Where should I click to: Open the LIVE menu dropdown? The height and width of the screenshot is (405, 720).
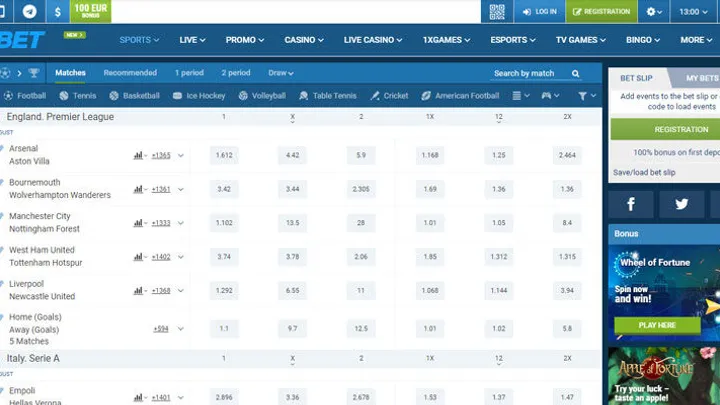pyautogui.click(x=192, y=40)
